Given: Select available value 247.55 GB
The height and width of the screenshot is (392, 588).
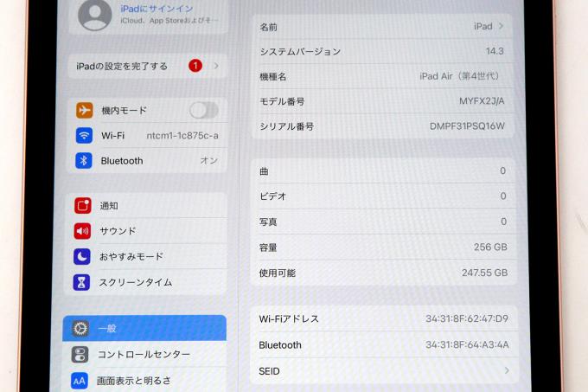Looking at the screenshot, I should point(484,273).
